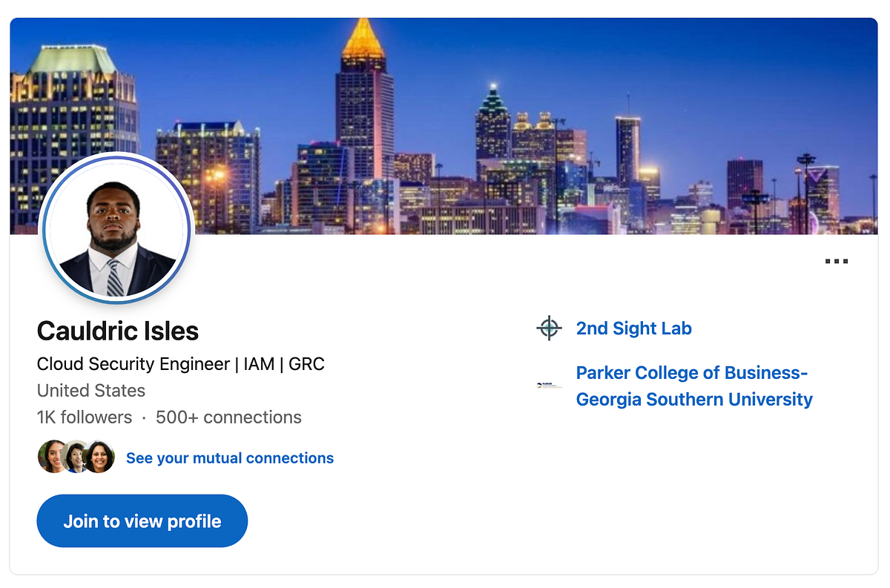Viewport: 890px width, 588px height.
Task: Click the 2nd Sight Lab crosshair logo
Action: coord(549,328)
